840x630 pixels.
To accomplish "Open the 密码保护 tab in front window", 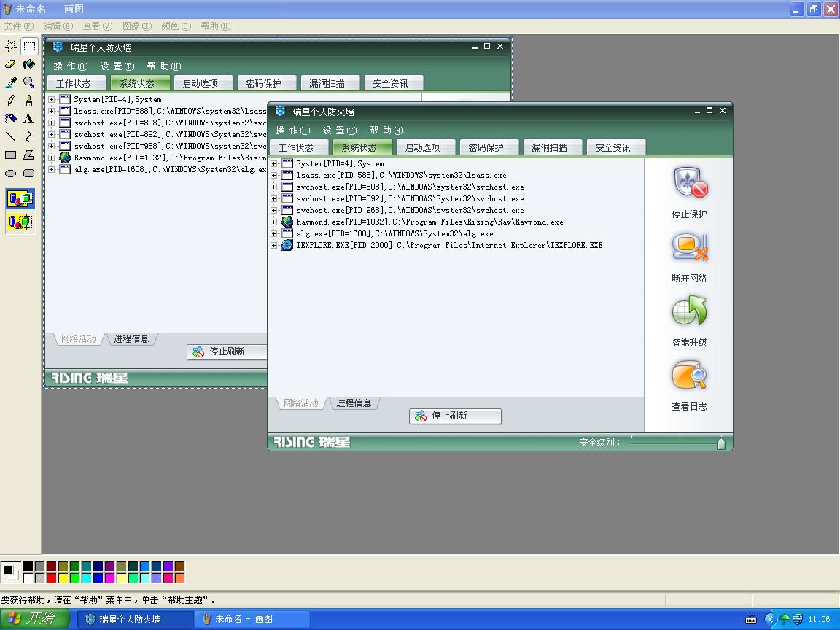I will (x=489, y=147).
